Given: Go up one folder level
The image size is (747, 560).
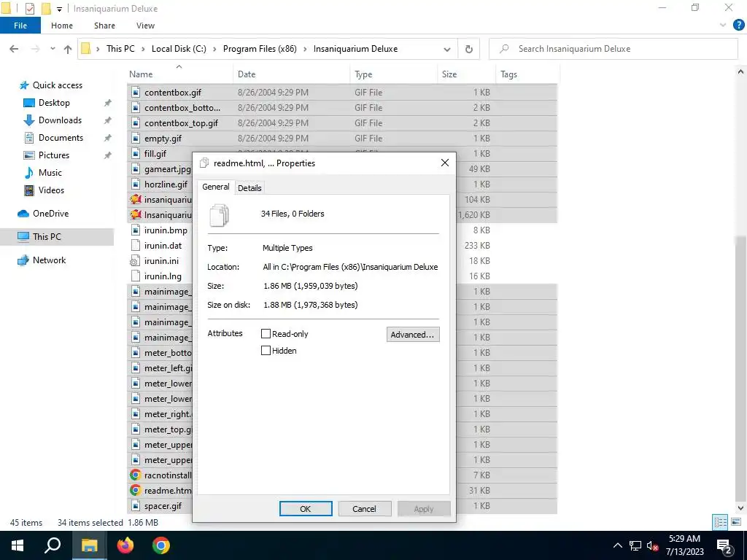Looking at the screenshot, I should (68, 49).
